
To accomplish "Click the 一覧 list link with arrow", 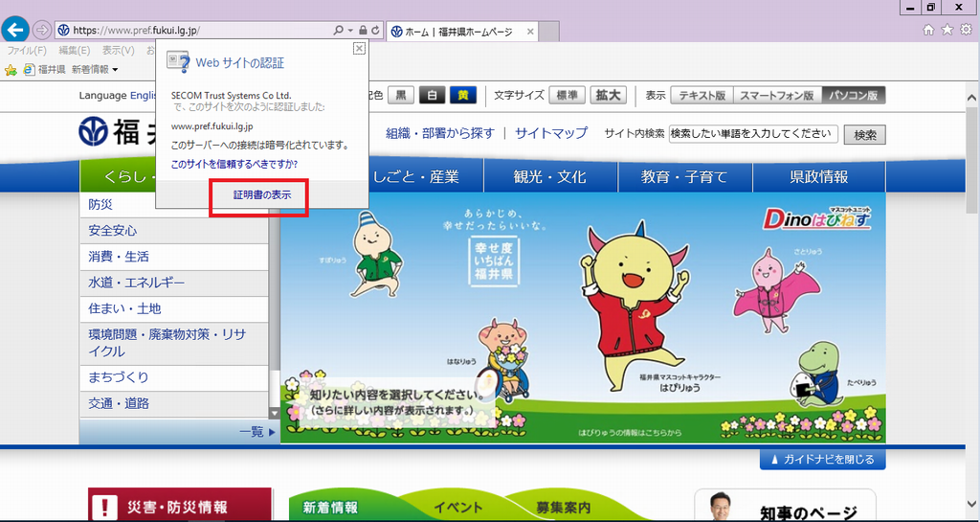I will pos(256,432).
